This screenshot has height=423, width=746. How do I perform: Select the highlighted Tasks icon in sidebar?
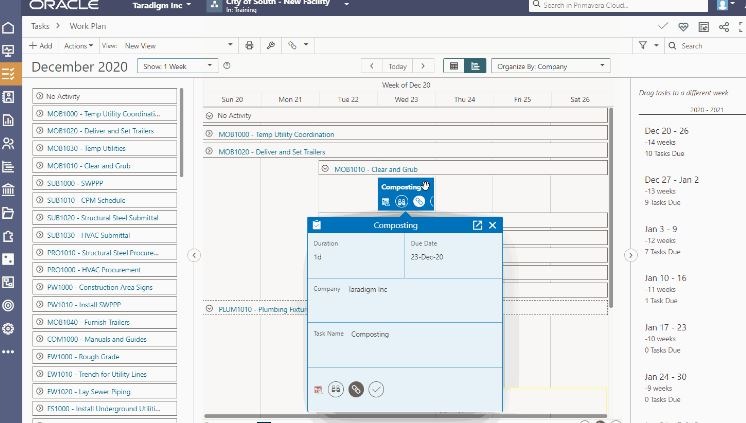pyautogui.click(x=8, y=74)
